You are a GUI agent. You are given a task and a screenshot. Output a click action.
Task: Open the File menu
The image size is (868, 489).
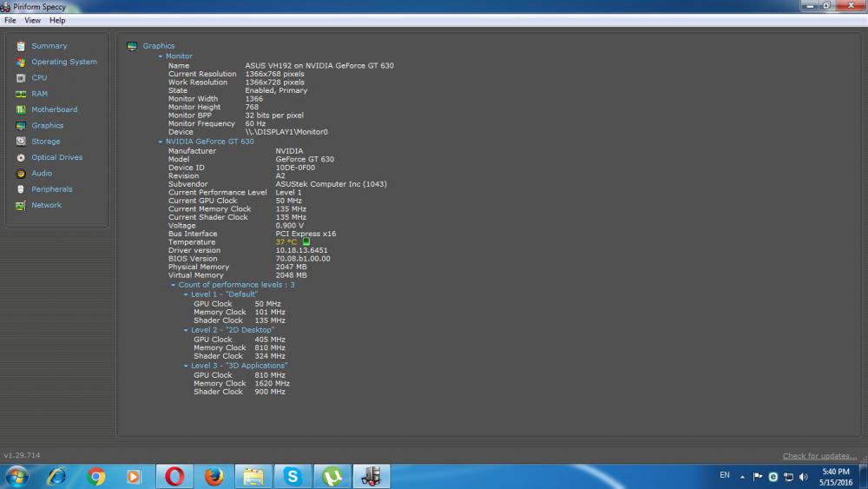[10, 20]
